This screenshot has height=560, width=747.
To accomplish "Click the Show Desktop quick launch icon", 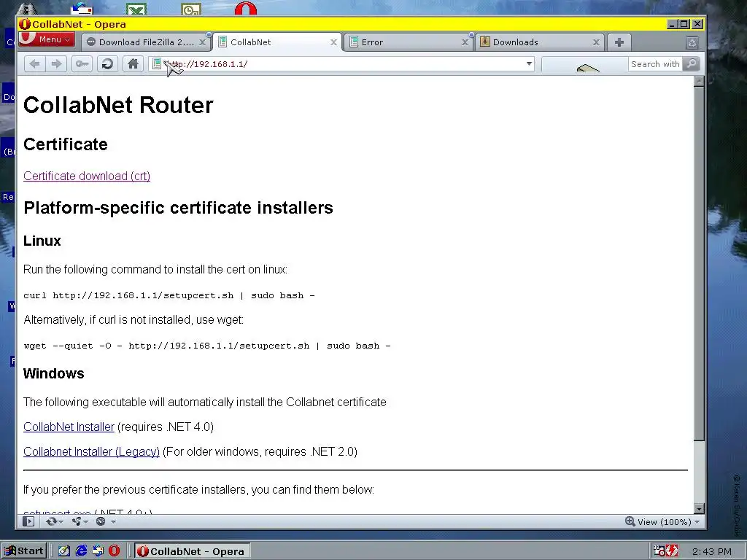I will tap(64, 551).
